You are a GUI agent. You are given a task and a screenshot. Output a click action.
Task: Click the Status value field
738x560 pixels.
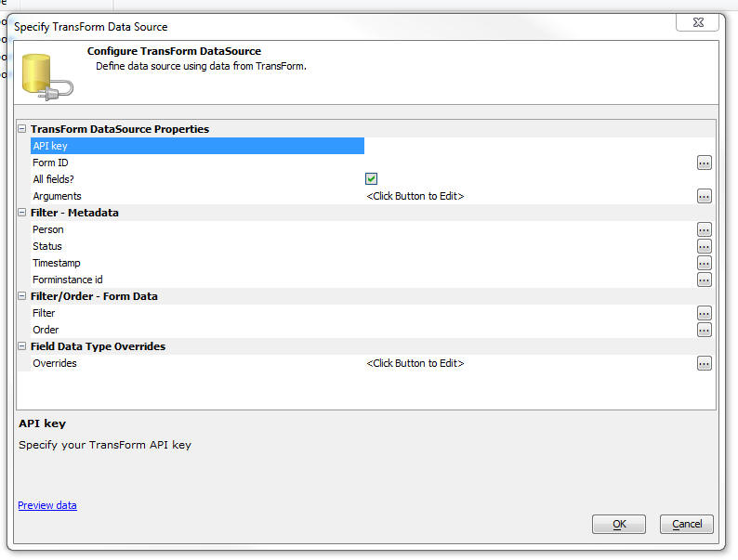531,246
